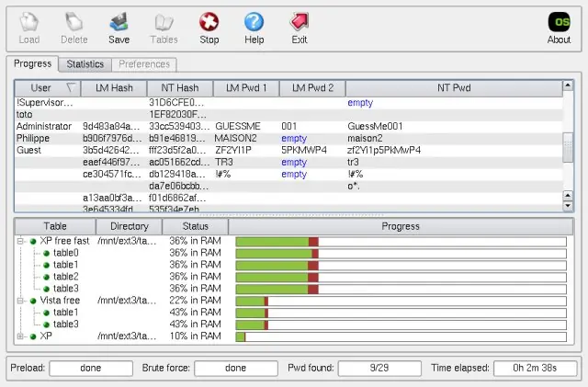Open the Preferences tab
Image resolution: width=588 pixels, height=387 pixels.
144,64
